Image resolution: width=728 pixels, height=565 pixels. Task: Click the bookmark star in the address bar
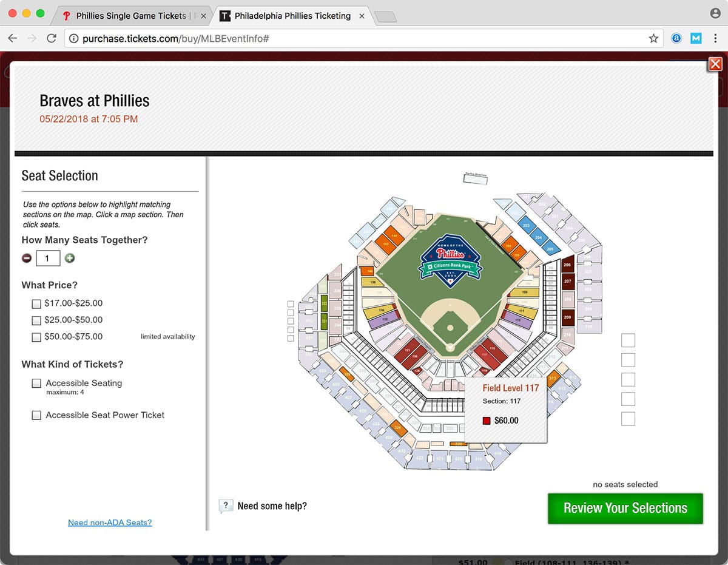pyautogui.click(x=653, y=38)
